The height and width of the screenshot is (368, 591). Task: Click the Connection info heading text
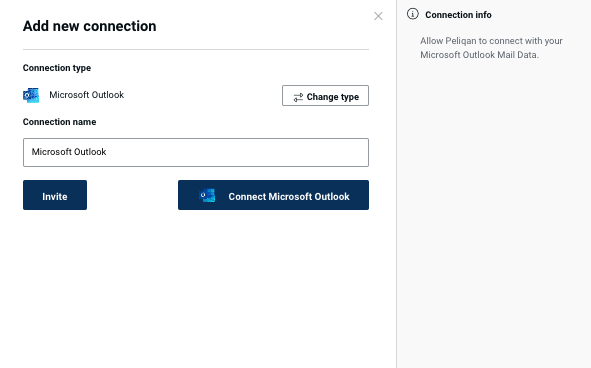pos(458,15)
